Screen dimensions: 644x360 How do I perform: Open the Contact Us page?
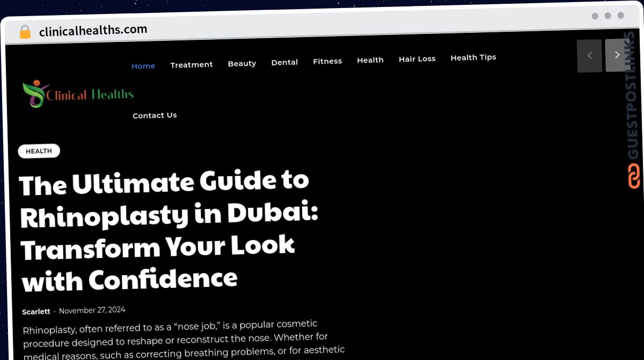click(155, 116)
